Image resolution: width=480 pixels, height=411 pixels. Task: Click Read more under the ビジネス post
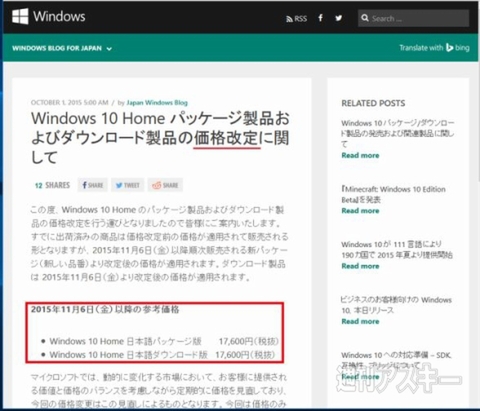click(360, 321)
